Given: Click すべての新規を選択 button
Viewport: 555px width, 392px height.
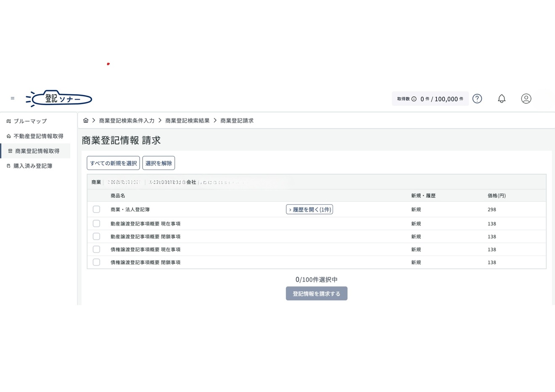Looking at the screenshot, I should coord(113,163).
